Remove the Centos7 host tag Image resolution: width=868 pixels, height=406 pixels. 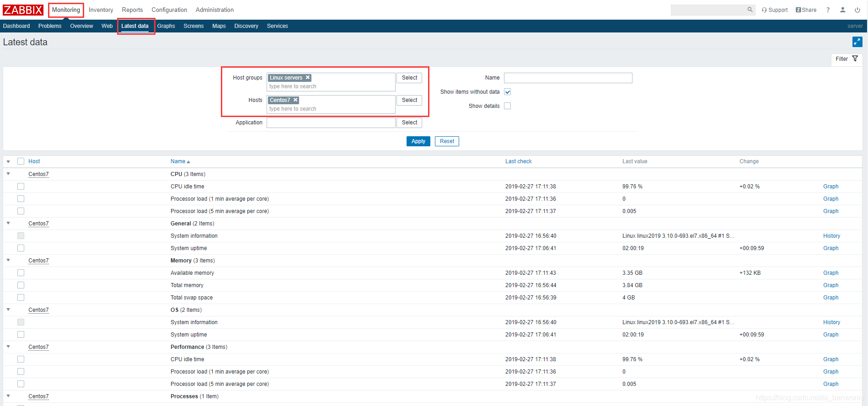(295, 100)
